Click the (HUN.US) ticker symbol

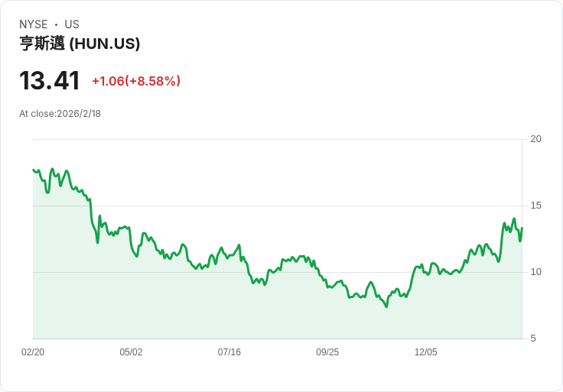105,44
